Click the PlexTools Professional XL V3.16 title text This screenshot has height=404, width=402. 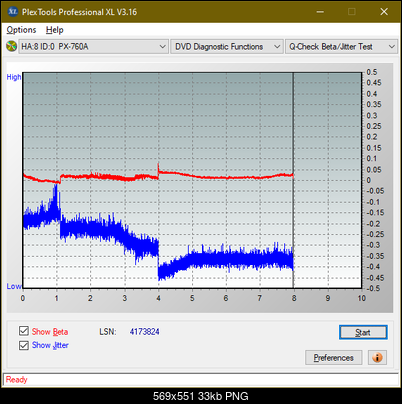[79, 12]
